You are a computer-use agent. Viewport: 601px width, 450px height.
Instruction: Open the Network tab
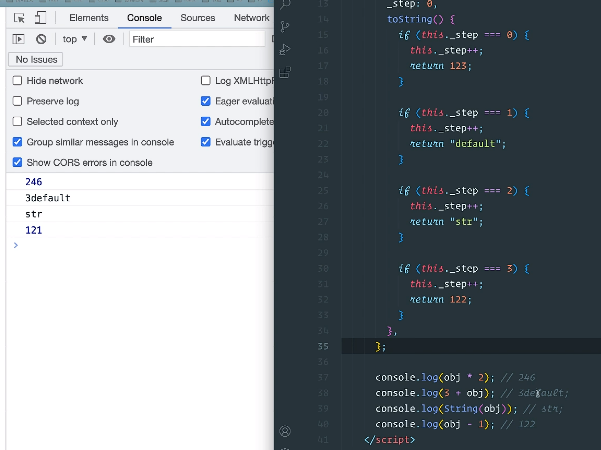click(252, 18)
